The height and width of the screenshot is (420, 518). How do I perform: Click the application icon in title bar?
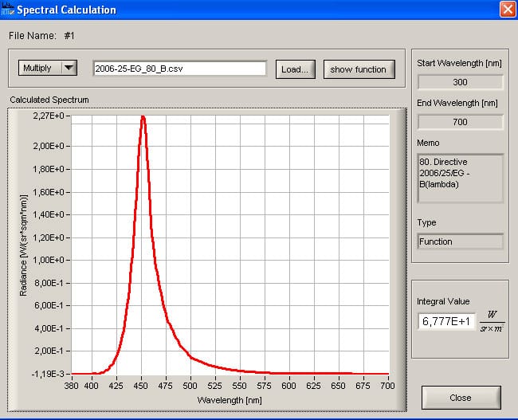7,10
